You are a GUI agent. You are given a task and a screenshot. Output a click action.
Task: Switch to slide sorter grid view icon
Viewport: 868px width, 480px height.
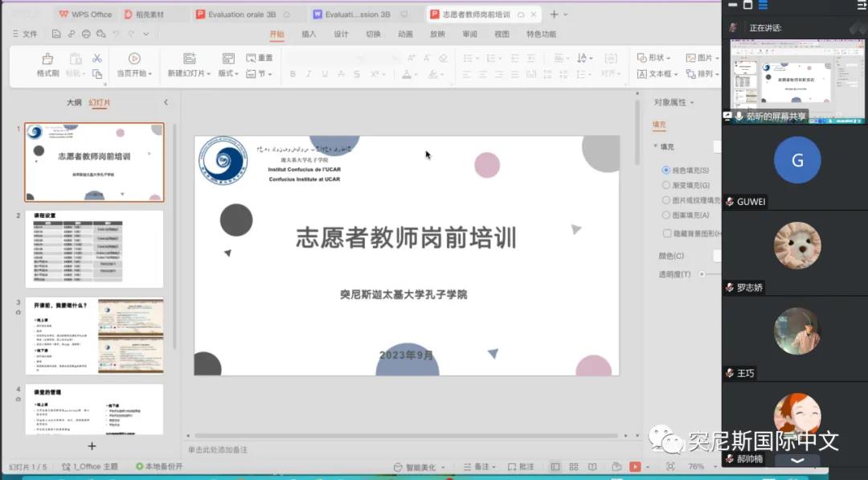(574, 466)
